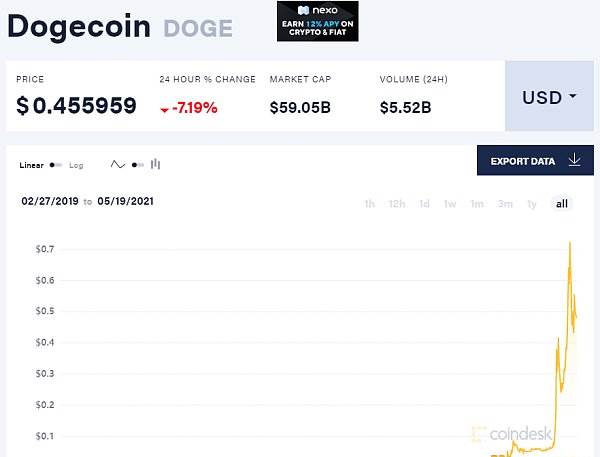
Task: Click the download arrow on Export Data
Action: (x=574, y=160)
